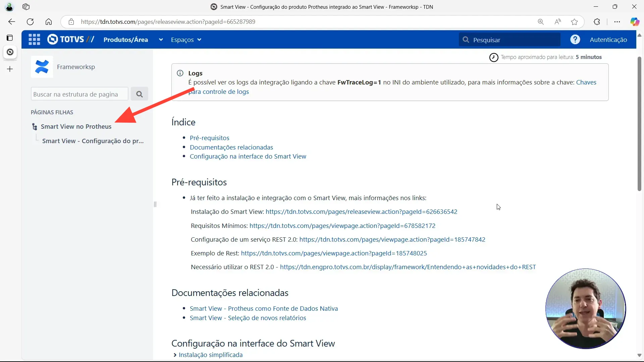Open page zoom magnifier in address bar

[541, 21]
